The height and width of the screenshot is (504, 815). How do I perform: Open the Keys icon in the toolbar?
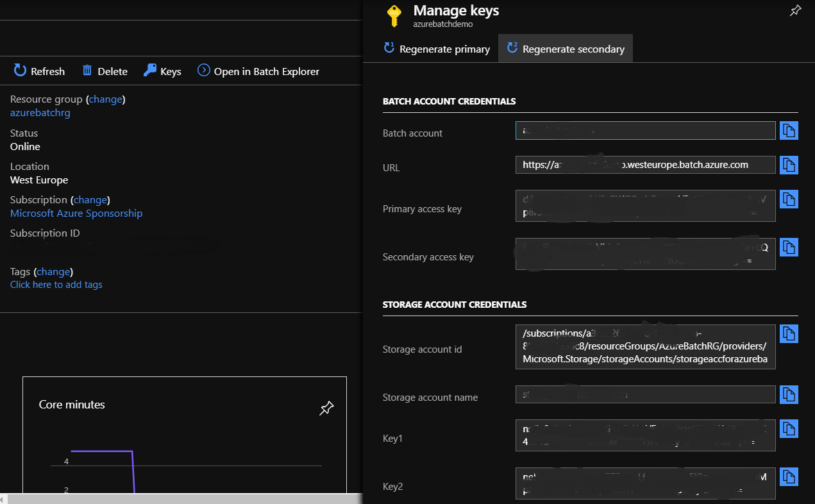click(149, 71)
